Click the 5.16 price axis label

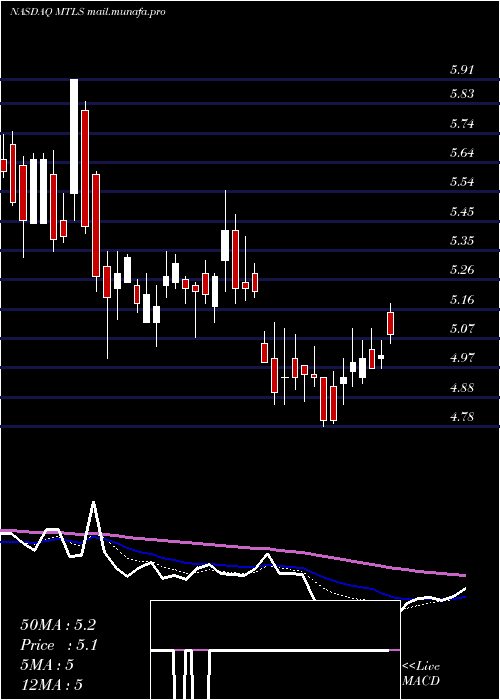[x=462, y=299]
